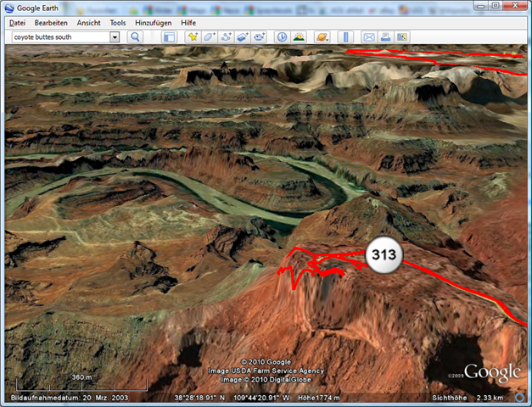532x407 pixels.
Task: Open the Datei menu
Action: [17, 23]
